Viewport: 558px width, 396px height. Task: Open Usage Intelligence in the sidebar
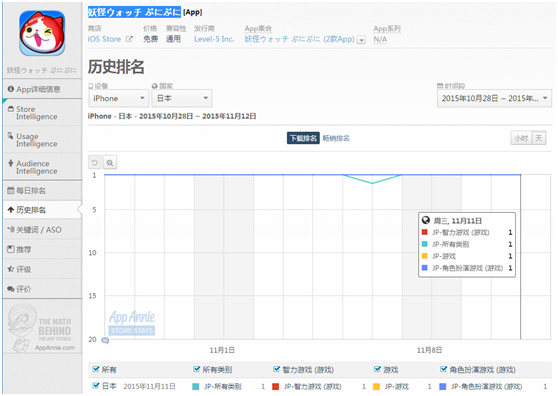pyautogui.click(x=42, y=140)
